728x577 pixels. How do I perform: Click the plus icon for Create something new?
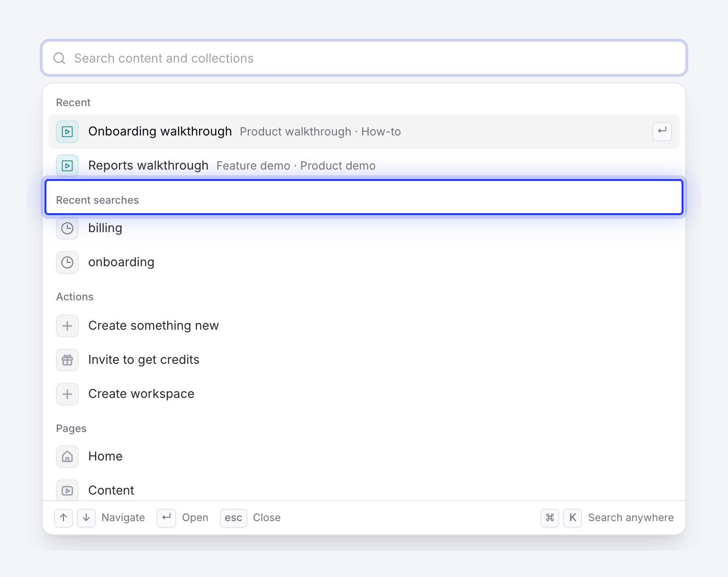[x=67, y=326]
